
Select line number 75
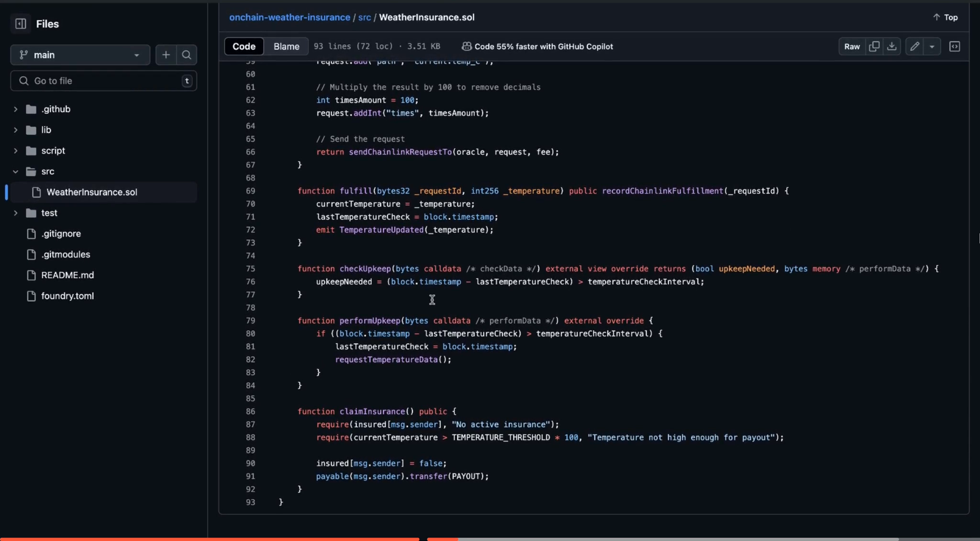[x=250, y=269]
